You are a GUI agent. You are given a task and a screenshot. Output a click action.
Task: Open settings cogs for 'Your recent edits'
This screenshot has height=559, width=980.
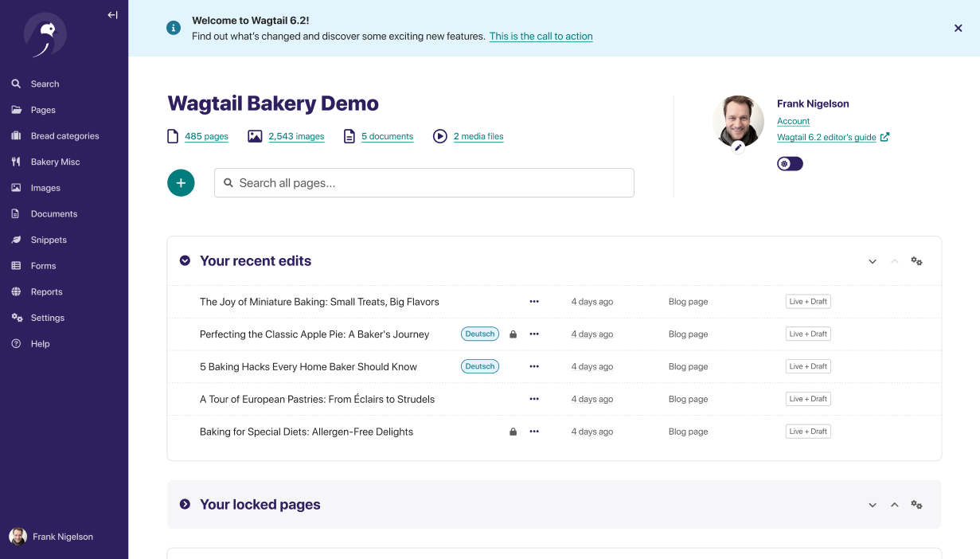tap(916, 261)
